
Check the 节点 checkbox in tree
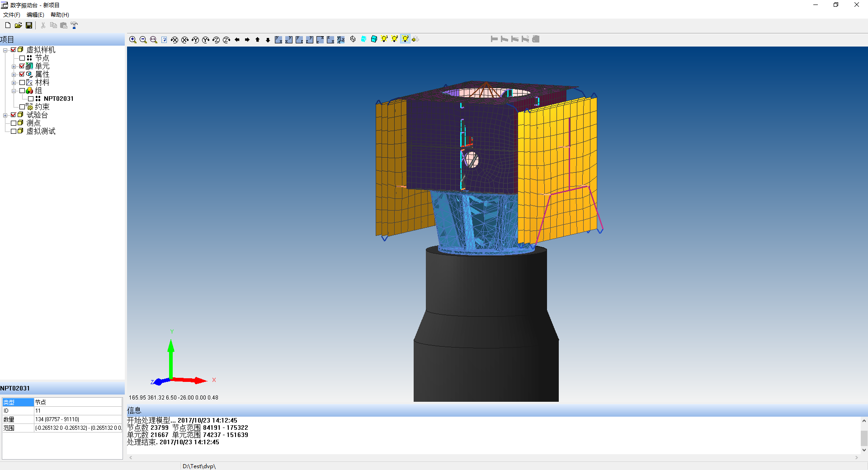click(x=22, y=58)
